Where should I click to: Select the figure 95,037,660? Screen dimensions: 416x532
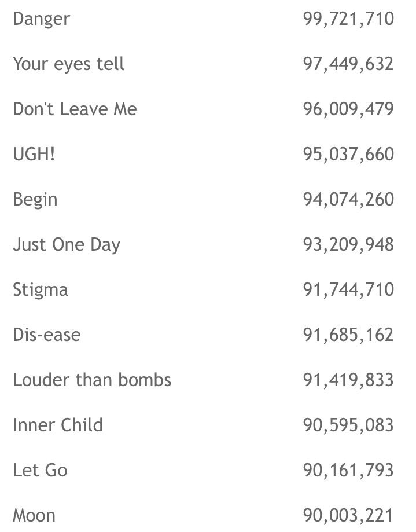tap(348, 154)
